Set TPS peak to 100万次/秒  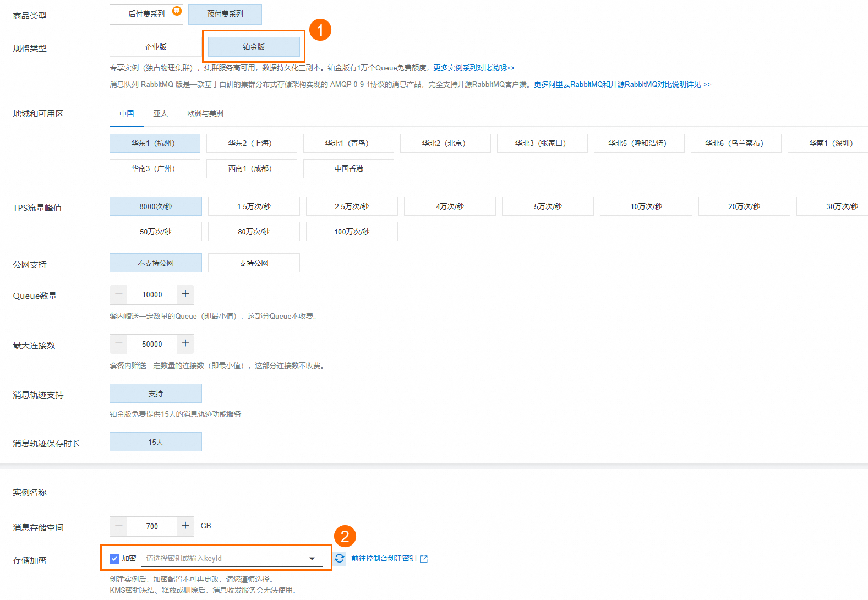pyautogui.click(x=352, y=232)
